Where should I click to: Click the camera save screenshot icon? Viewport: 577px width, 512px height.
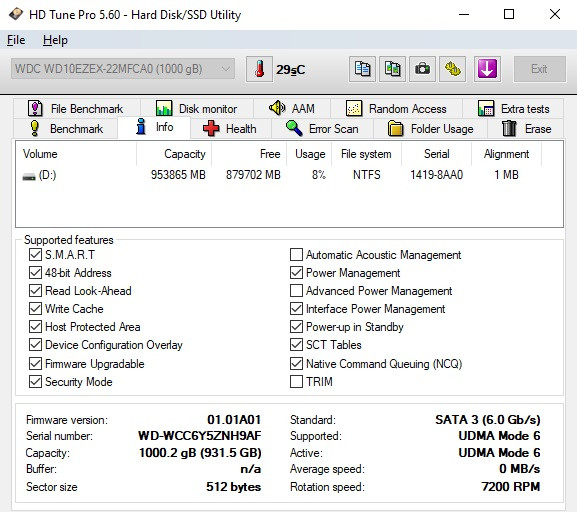422,69
